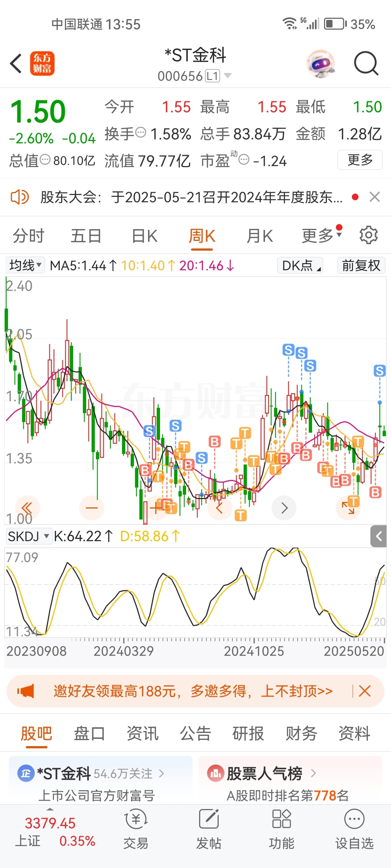Switch to the 资料 tab
The image size is (391, 868).
[354, 734]
